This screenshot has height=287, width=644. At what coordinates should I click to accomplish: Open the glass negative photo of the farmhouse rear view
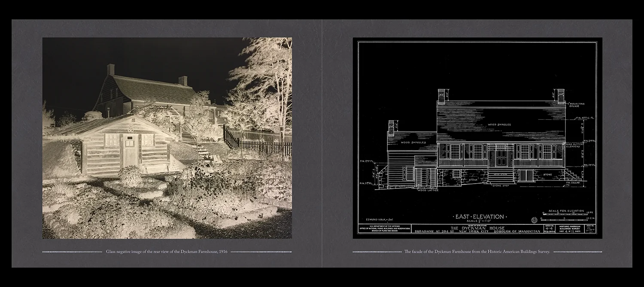167,138
